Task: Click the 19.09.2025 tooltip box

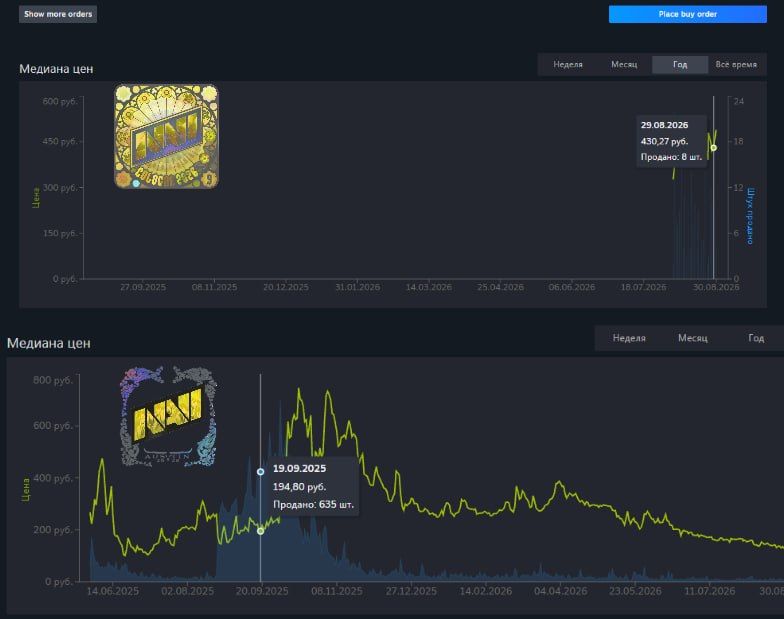Action: (x=313, y=486)
